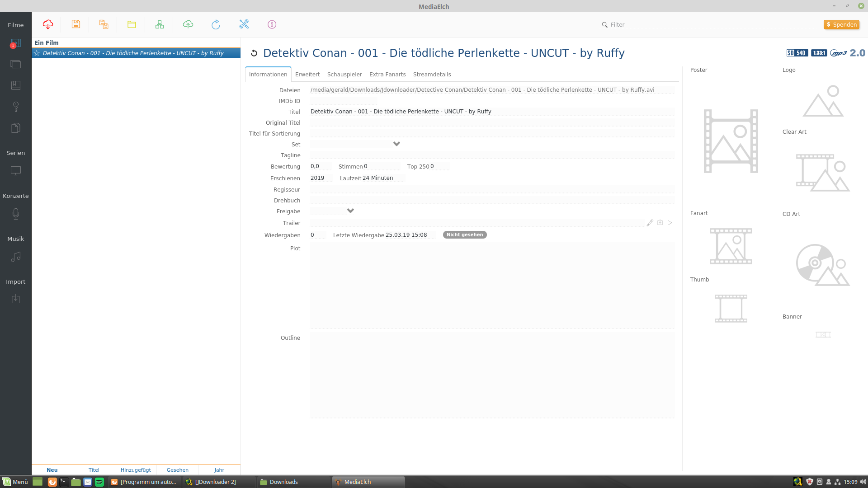This screenshot has width=868, height=488.
Task: Sort movie list by Neu
Action: click(x=52, y=470)
